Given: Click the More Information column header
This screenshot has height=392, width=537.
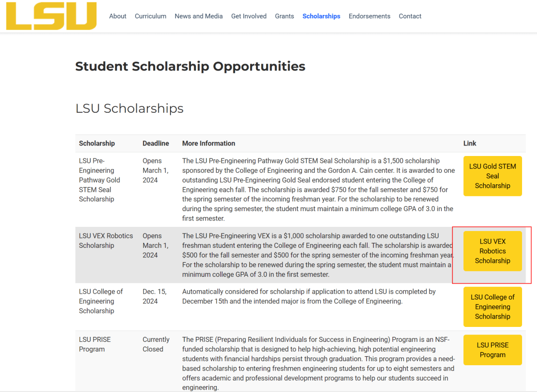Looking at the screenshot, I should coord(209,144).
